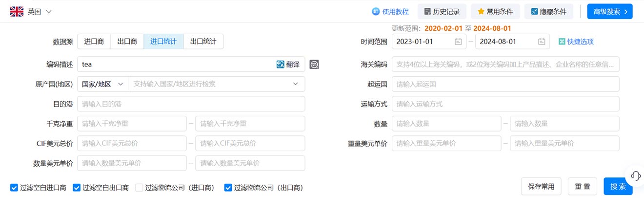Click the first CIF美元总价 field
The height and width of the screenshot is (198, 644).
132,143
